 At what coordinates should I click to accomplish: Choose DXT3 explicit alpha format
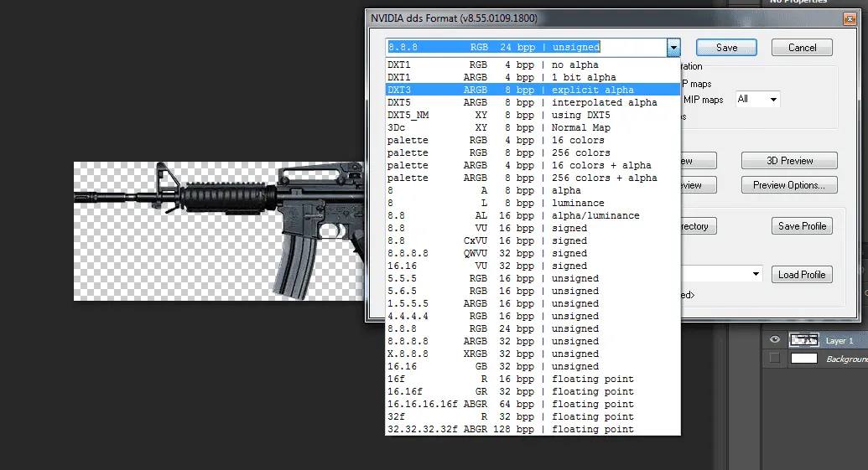tap(533, 90)
